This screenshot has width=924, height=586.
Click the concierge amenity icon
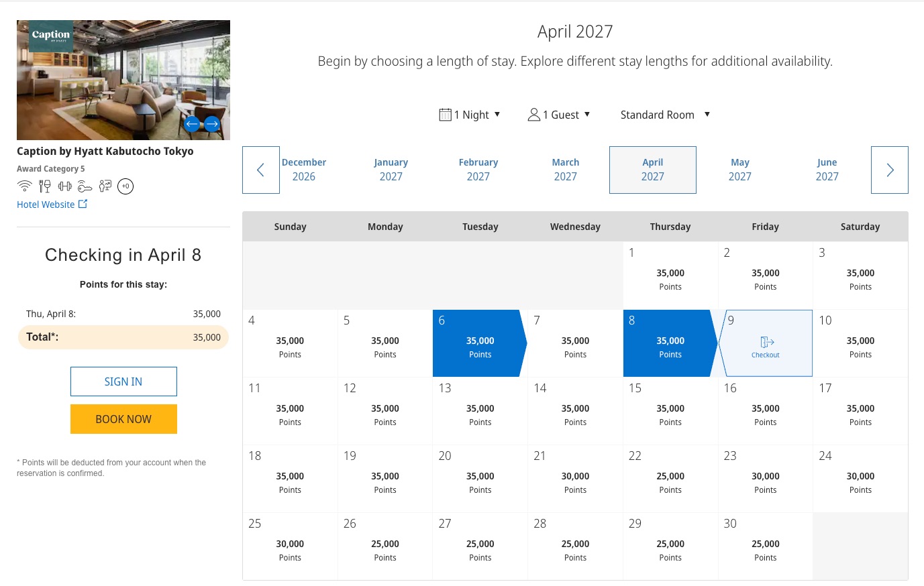(105, 186)
